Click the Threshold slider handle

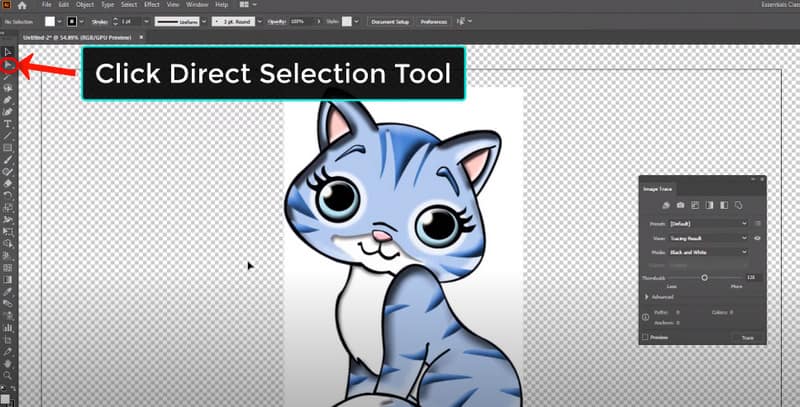click(704, 277)
